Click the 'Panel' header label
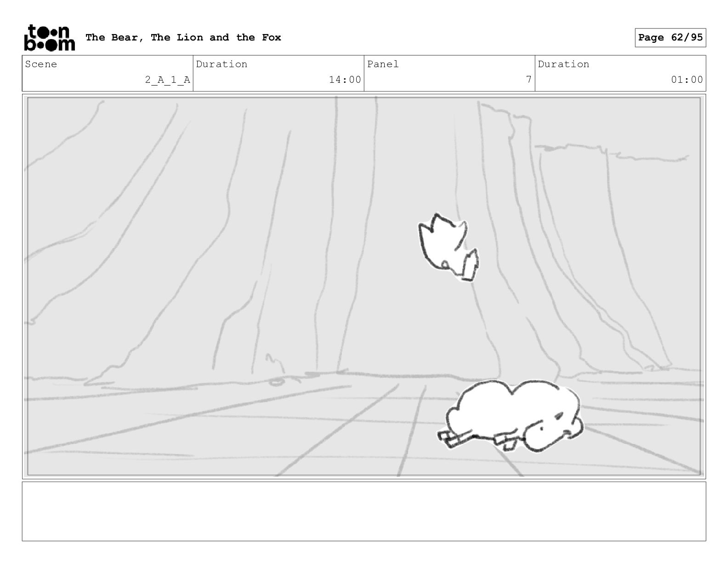This screenshot has width=728, height=563. click(x=383, y=64)
